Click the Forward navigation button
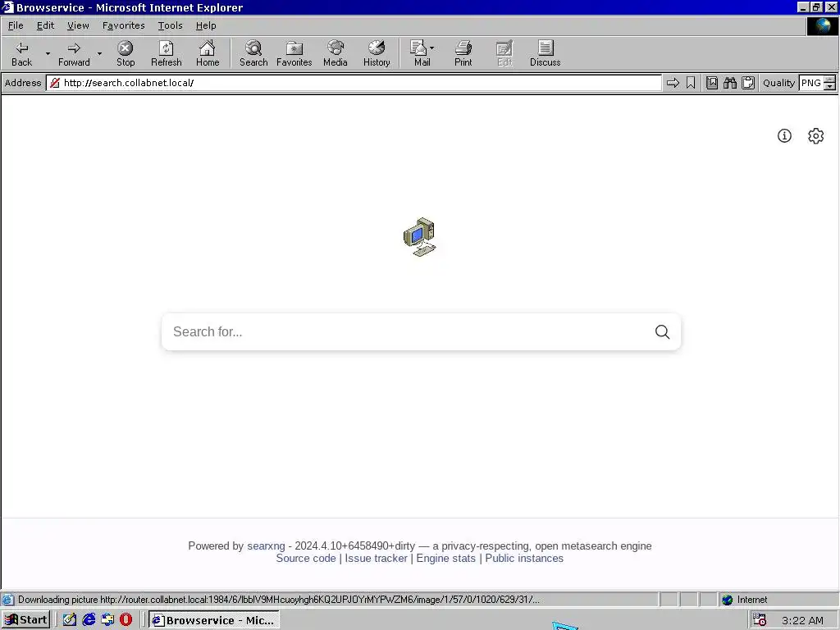Viewport: 840px width, 630px height. tap(74, 53)
